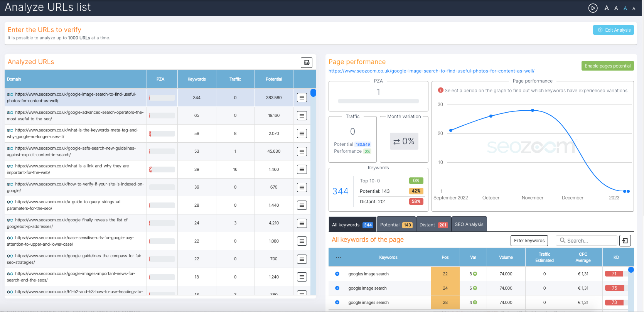This screenshot has height=312, width=644.
Task: Select the smallest font size A
Action: [x=634, y=8]
